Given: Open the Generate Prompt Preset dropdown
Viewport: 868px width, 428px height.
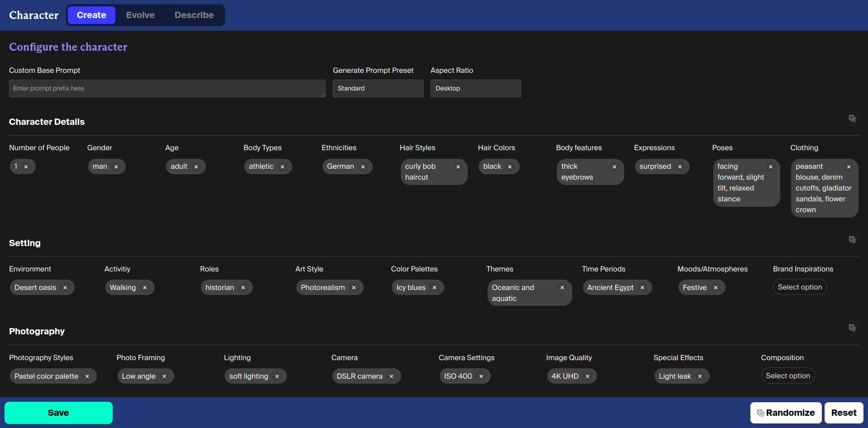Looking at the screenshot, I should (x=378, y=89).
